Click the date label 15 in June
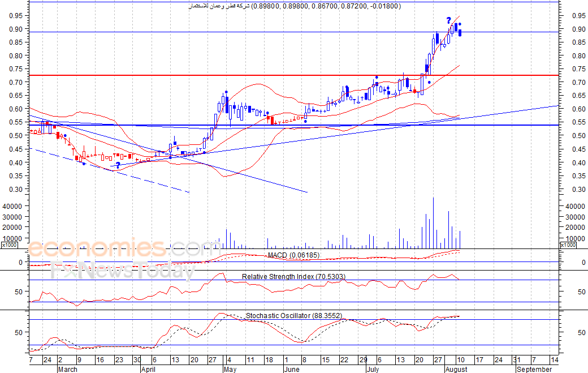This screenshot has height=373, width=588. pos(325,360)
